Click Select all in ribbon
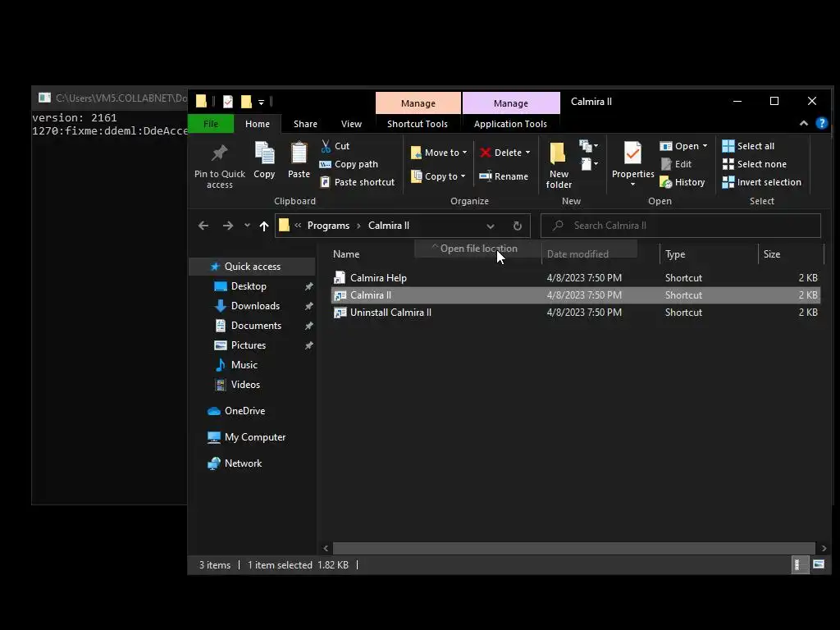 (x=748, y=146)
